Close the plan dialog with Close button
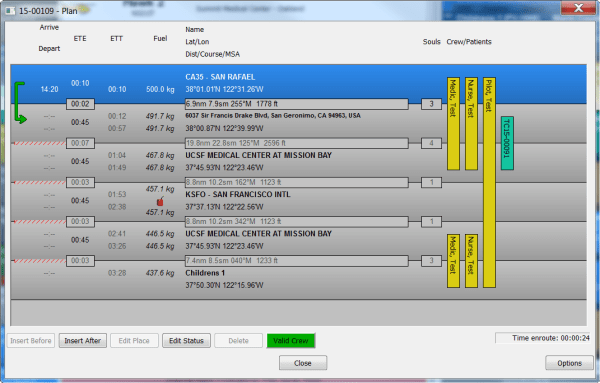Image resolution: width=600 pixels, height=383 pixels. pos(303,363)
